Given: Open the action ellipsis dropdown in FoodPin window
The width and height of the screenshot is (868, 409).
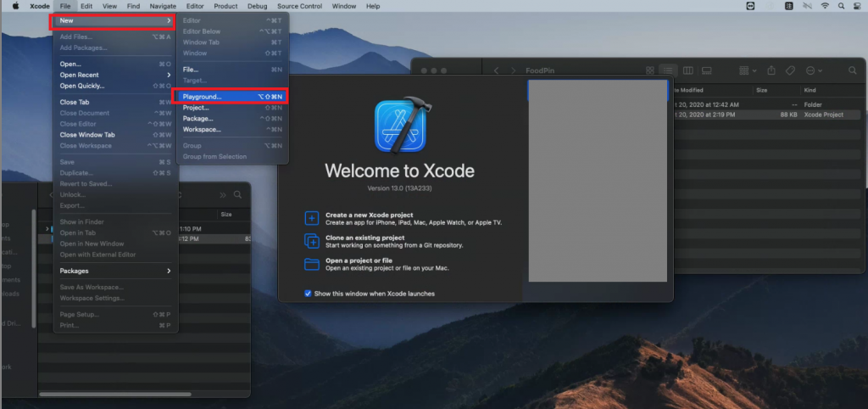Looking at the screenshot, I should (815, 71).
